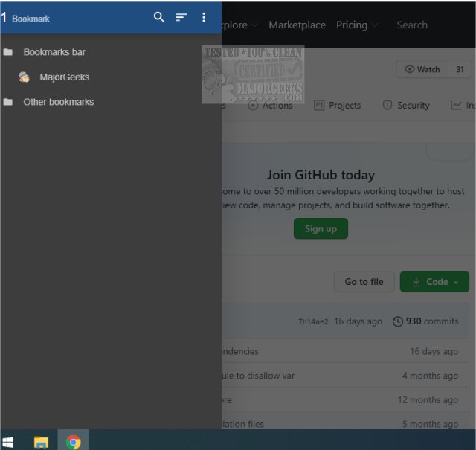This screenshot has width=476, height=450.
Task: Click the MajorGeeks favicon icon
Action: click(x=24, y=77)
